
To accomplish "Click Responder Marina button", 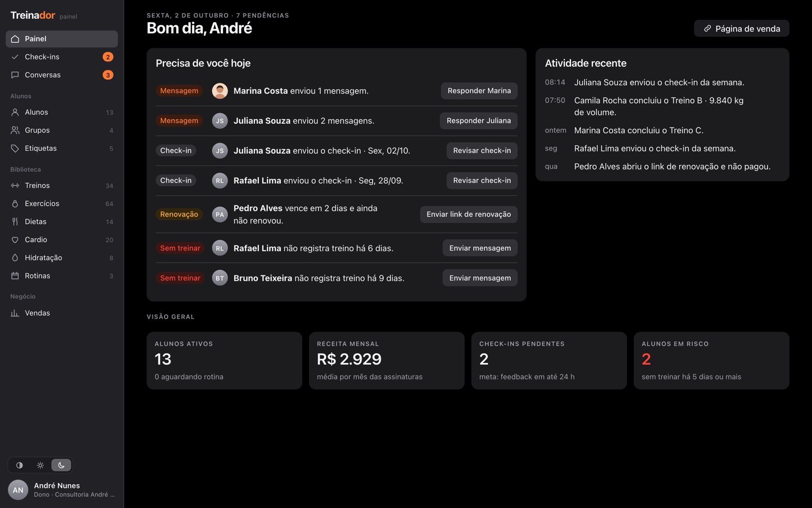I will 479,91.
